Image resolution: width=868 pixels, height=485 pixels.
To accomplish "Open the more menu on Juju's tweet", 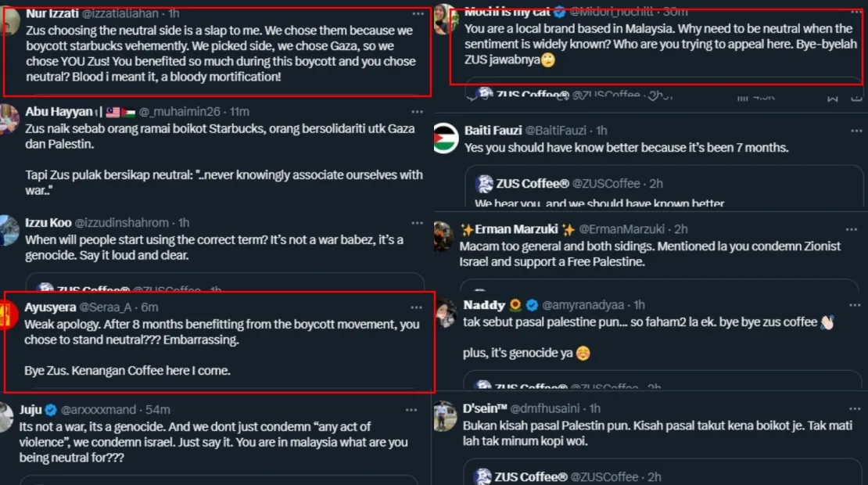I will [x=411, y=410].
